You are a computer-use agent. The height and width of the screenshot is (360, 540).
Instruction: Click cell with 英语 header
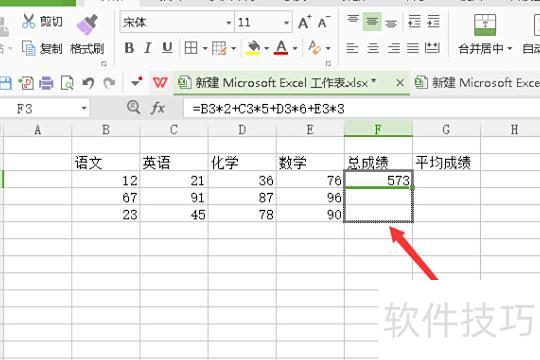pyautogui.click(x=174, y=162)
